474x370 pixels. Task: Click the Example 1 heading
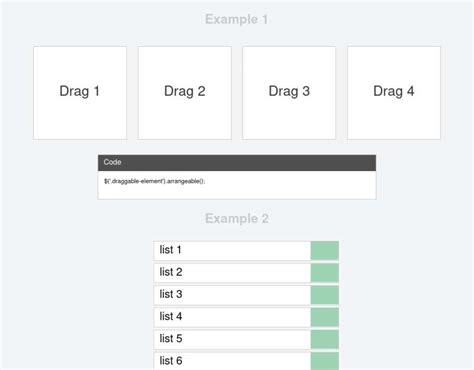pos(236,19)
